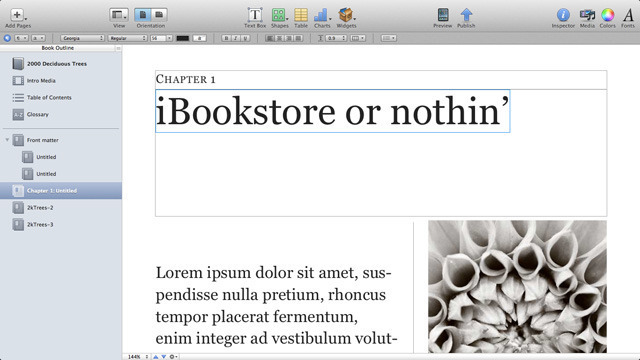Click the blue styles drawer button
Viewport: 640px width, 360px height.
[7, 38]
